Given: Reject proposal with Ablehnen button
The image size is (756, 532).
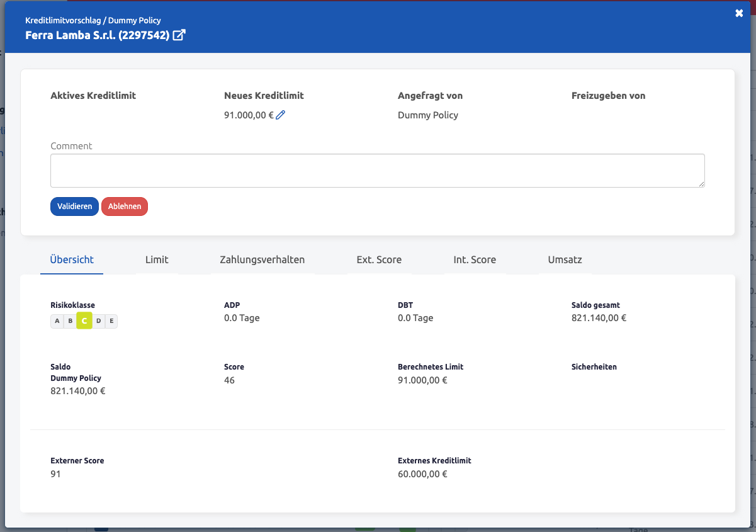Looking at the screenshot, I should tap(125, 207).
